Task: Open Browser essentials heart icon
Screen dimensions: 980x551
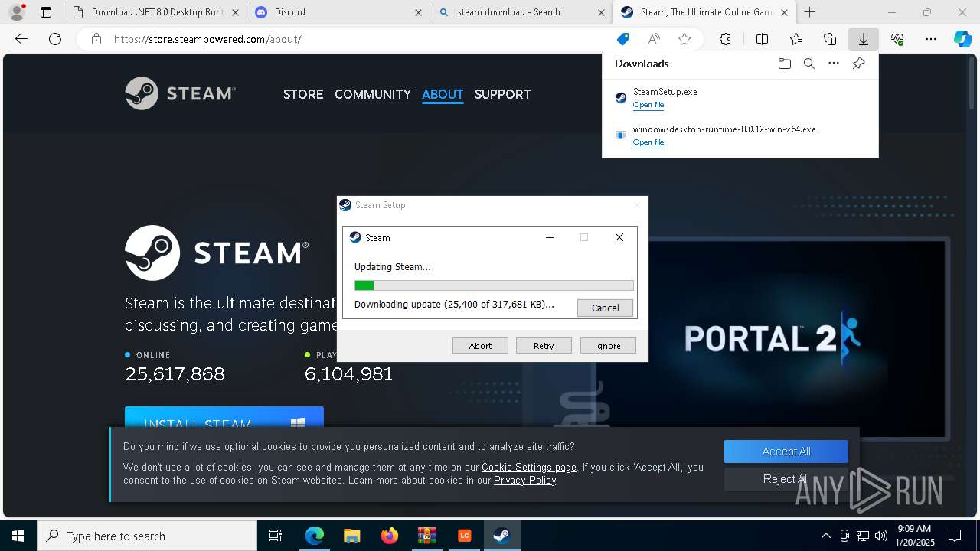Action: click(x=897, y=39)
